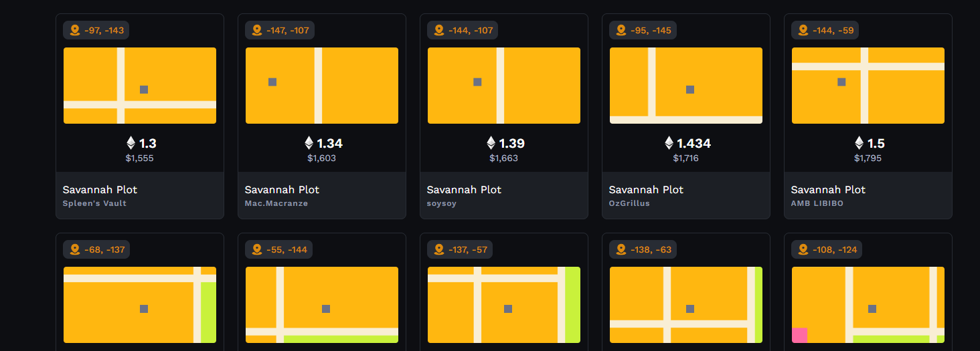Select coordinates text -95, -145

[651, 30]
